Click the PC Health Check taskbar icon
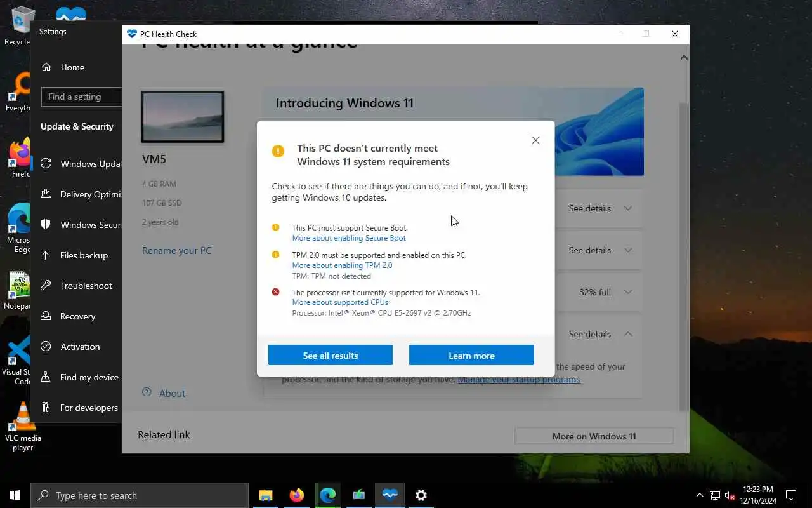Screen dimensions: 812x508 (390, 495)
